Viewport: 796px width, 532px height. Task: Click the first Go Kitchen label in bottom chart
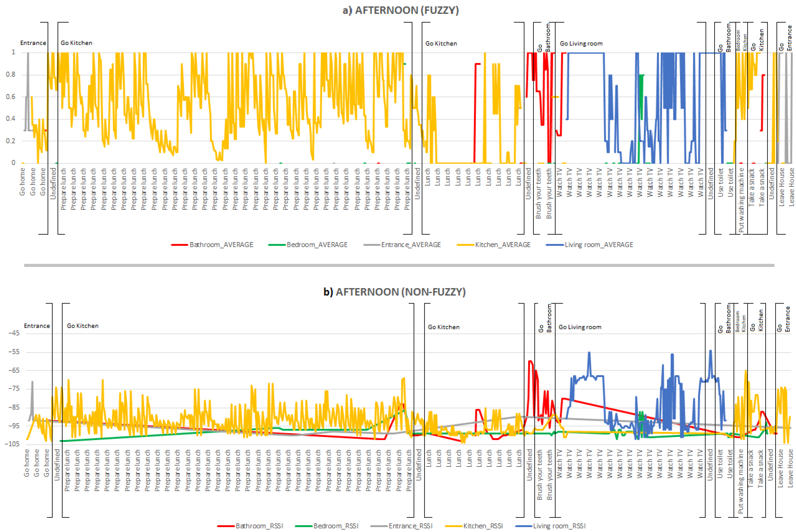(82, 326)
